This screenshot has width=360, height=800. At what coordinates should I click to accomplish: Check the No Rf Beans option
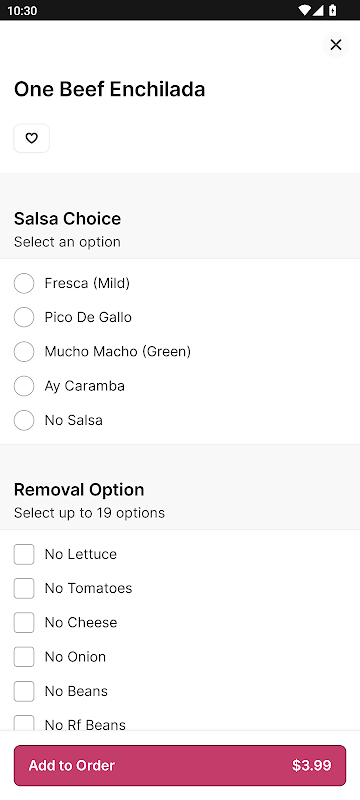(24, 723)
